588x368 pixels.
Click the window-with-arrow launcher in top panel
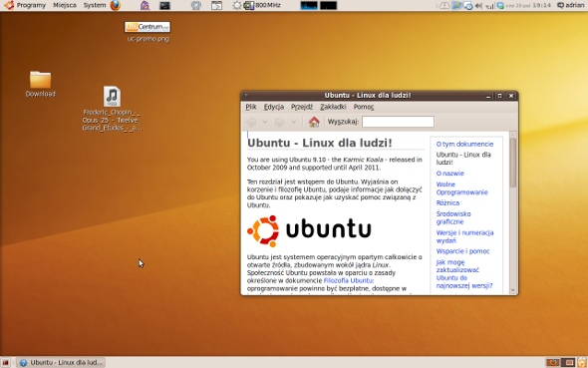[216, 6]
